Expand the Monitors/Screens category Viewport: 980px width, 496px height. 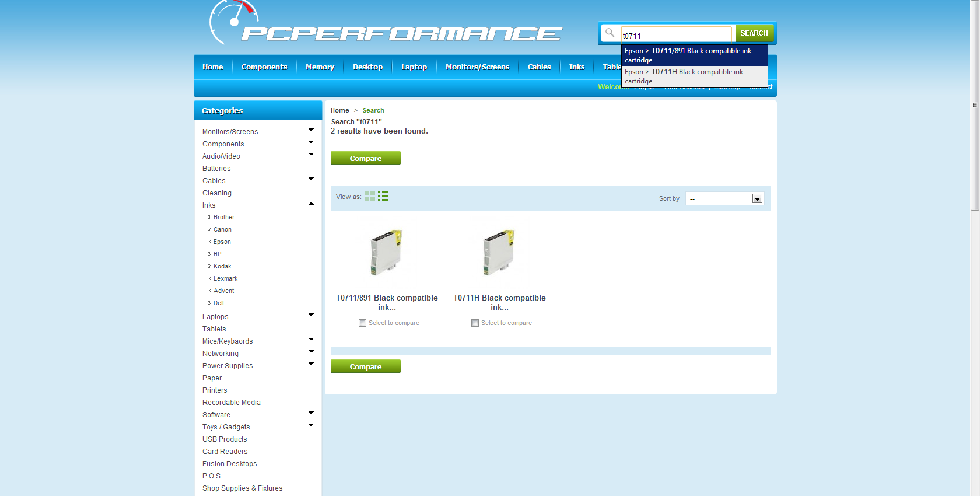coord(311,130)
